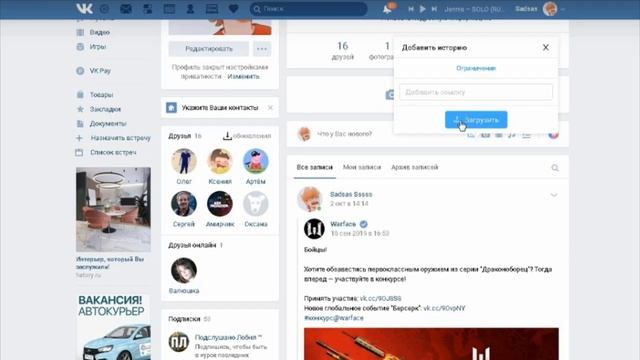Click the 16 друзей counter
This screenshot has height=360, width=640.
(x=342, y=51)
